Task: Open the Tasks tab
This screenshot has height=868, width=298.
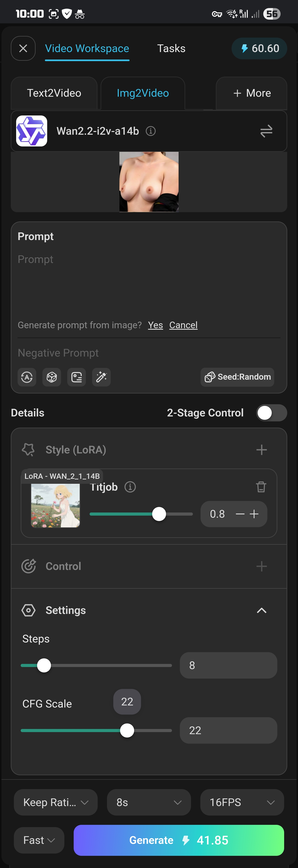Action: point(171,49)
